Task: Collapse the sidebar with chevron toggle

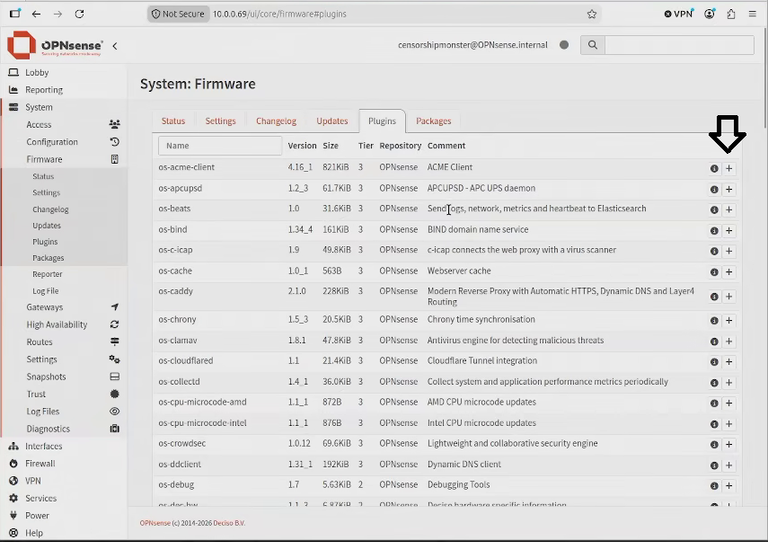Action: [115, 46]
